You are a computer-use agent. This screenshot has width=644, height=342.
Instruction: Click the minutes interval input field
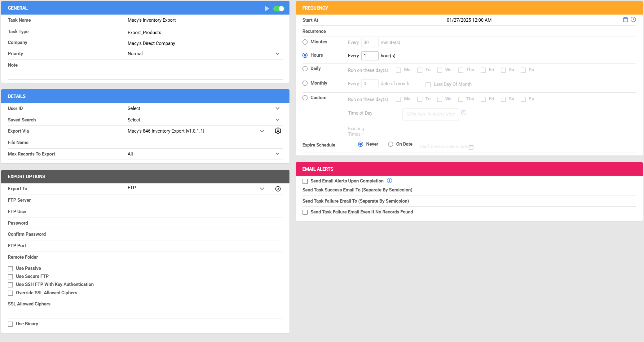coord(370,42)
